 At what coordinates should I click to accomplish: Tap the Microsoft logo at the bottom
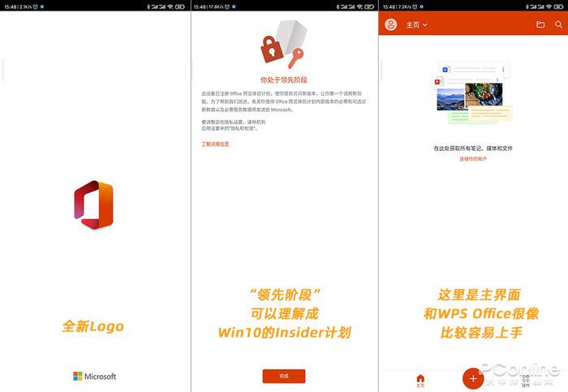[x=95, y=376]
